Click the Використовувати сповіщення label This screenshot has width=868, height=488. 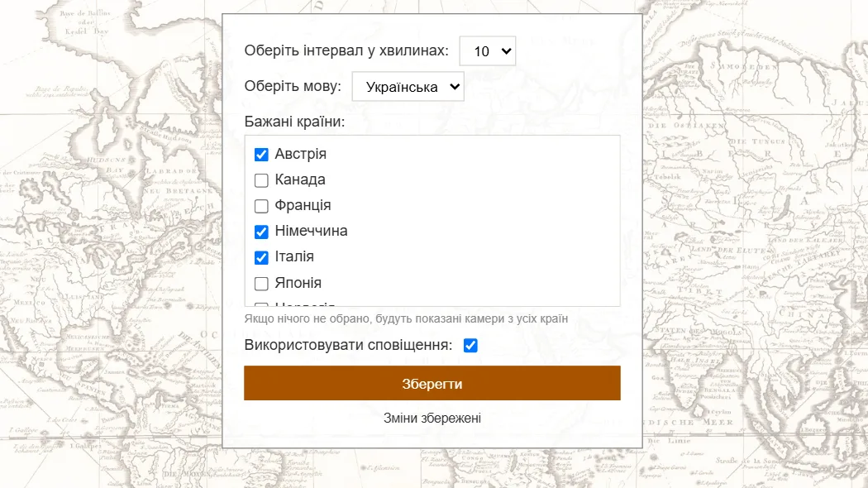348,345
